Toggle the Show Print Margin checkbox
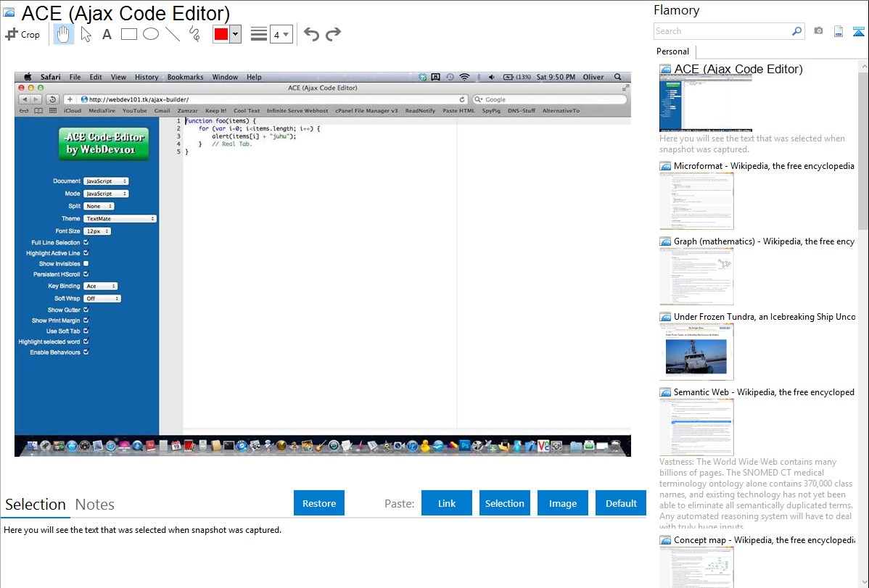This screenshot has width=869, height=588. tap(86, 320)
